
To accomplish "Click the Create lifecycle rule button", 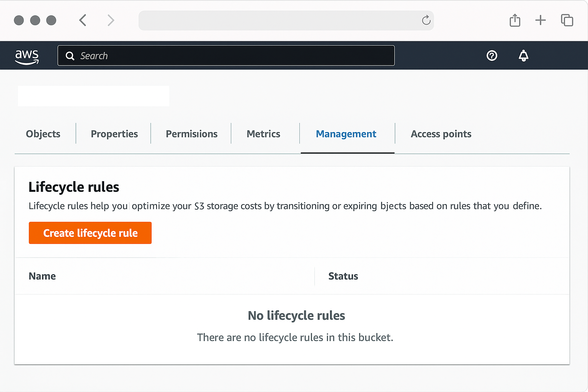I will [x=90, y=233].
